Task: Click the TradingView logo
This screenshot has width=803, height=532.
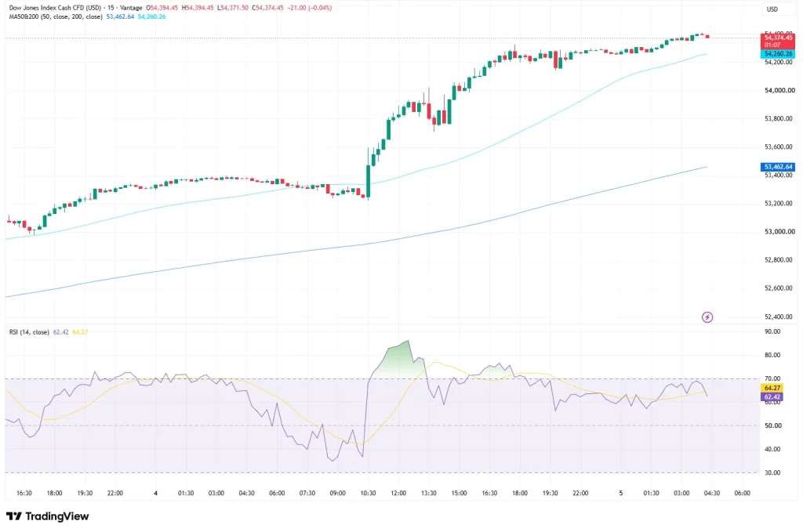Action: [x=48, y=516]
